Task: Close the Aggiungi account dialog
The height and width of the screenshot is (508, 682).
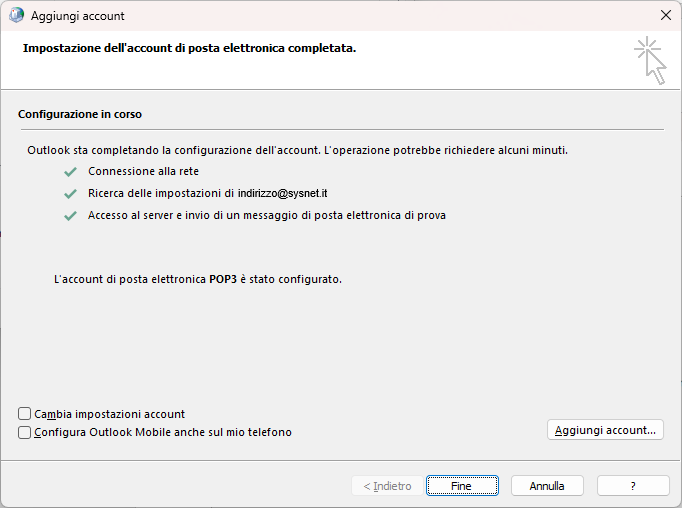Action: pyautogui.click(x=665, y=15)
